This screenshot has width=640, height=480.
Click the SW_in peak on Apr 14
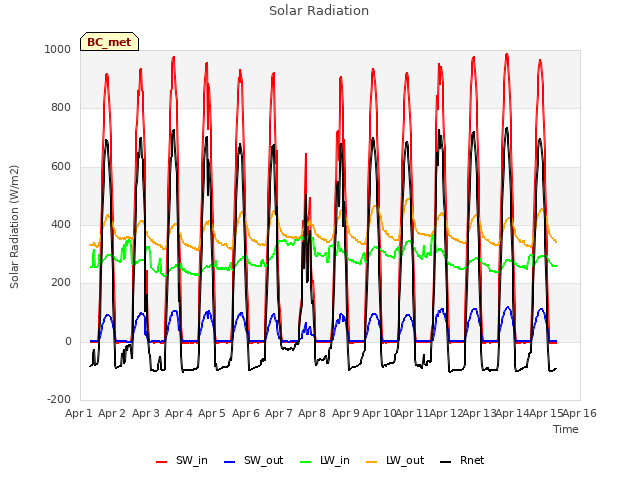click(x=507, y=55)
